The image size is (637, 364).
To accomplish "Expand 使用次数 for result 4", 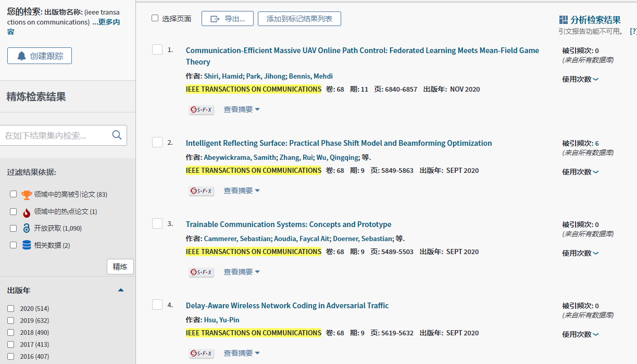I will click(580, 334).
